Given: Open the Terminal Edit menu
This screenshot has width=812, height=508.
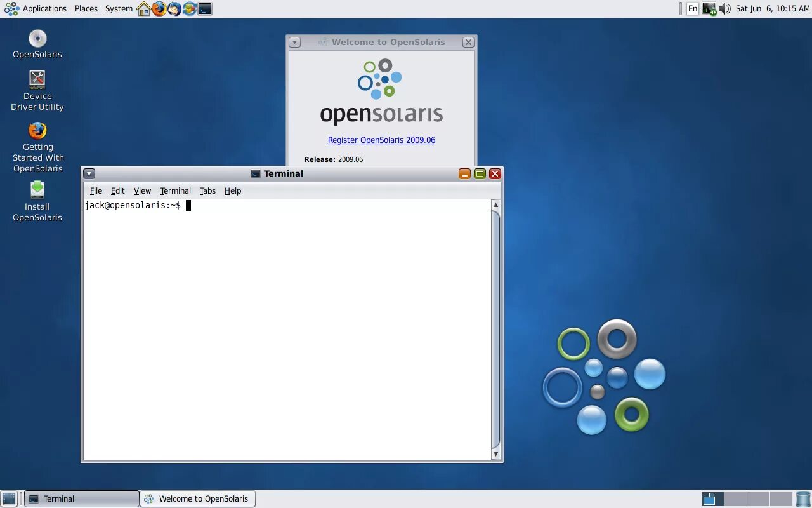Looking at the screenshot, I should [x=117, y=190].
